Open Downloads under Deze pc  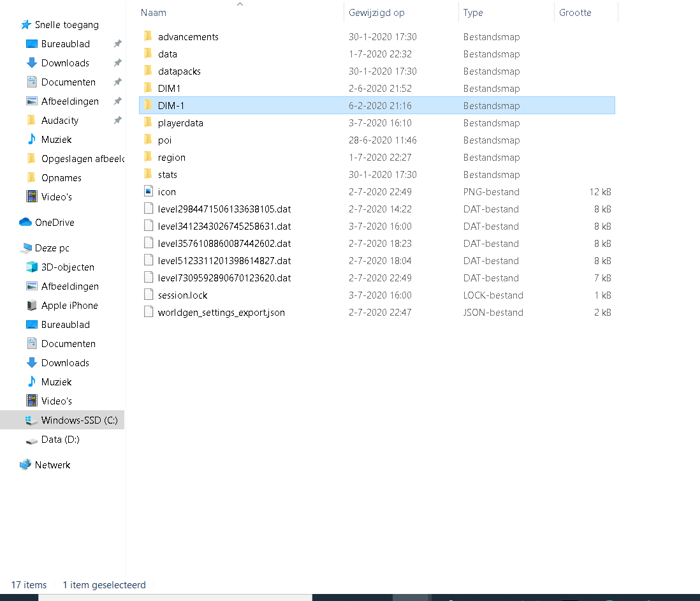(x=65, y=363)
